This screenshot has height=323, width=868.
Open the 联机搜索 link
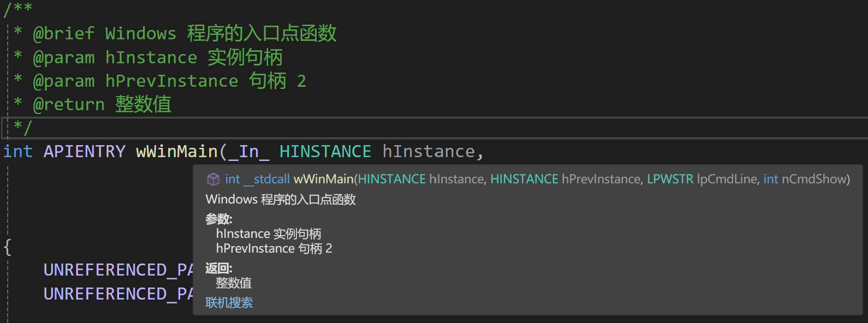229,303
